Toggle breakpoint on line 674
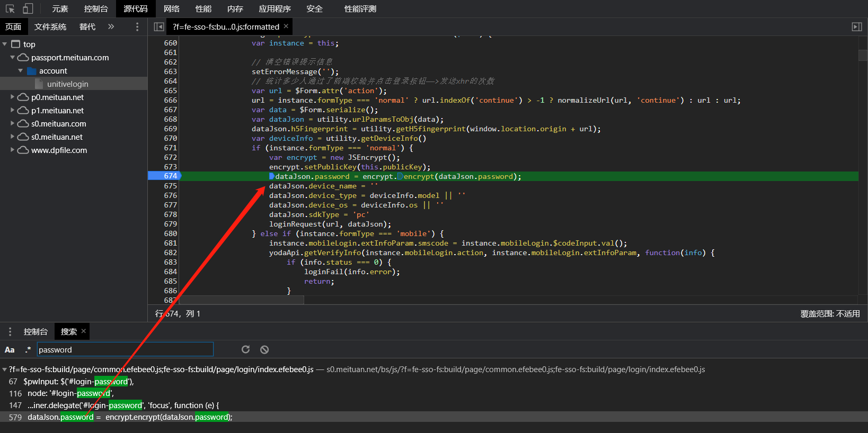 170,176
